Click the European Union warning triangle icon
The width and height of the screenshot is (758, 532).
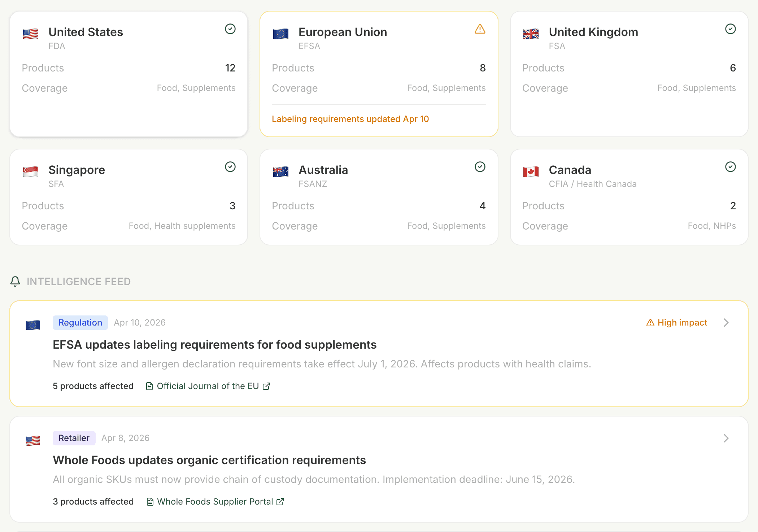pos(480,29)
